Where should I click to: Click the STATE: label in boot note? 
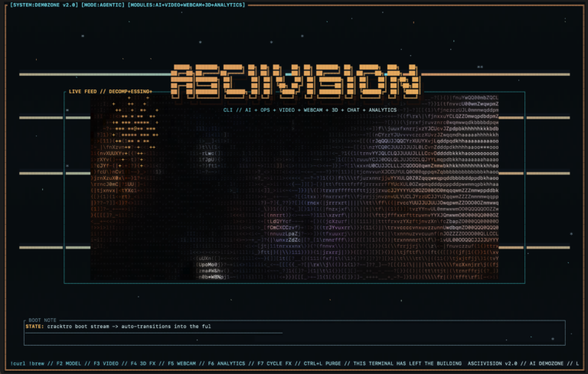34,327
